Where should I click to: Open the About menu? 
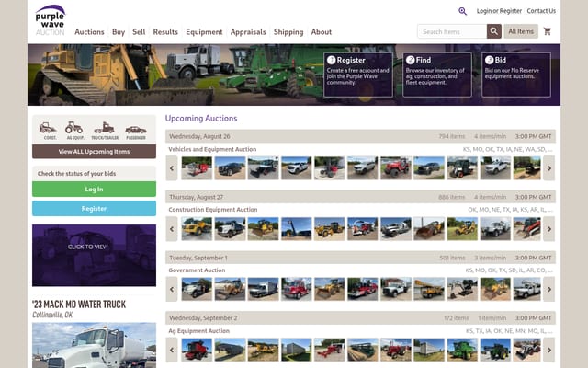click(322, 32)
